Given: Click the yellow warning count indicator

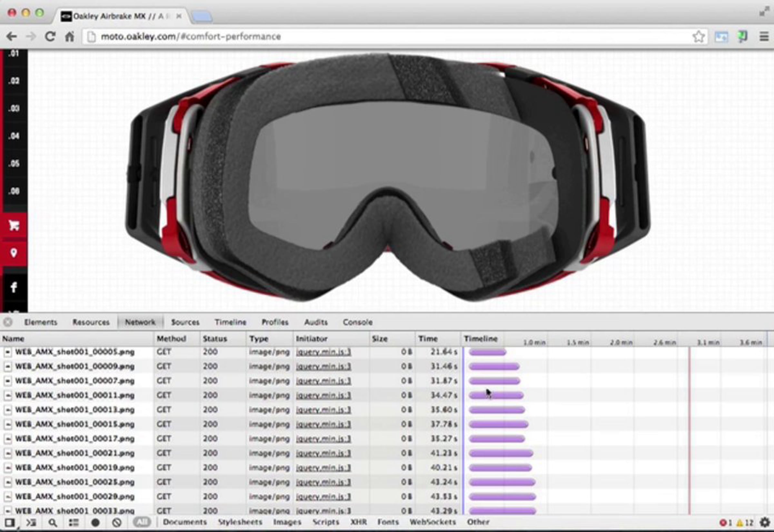Looking at the screenshot, I should tap(745, 523).
